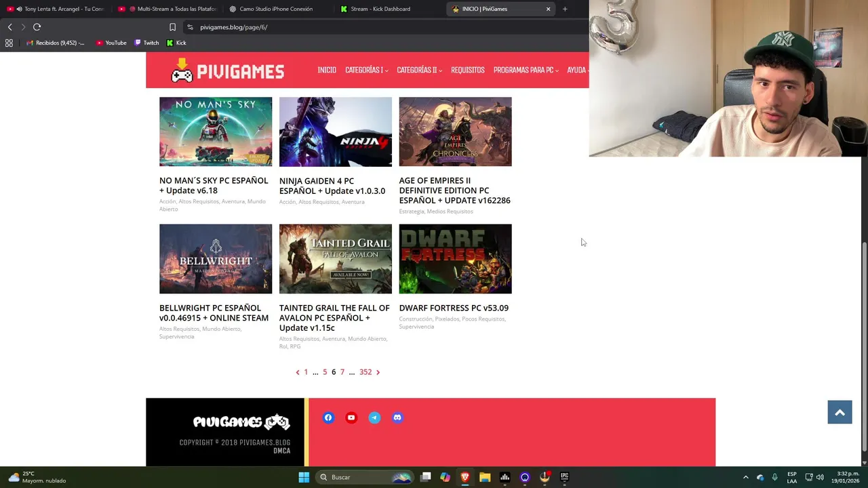Switch to the Tony Lenta YouTube tab
Image resolution: width=868 pixels, height=488 pixels.
[56, 9]
